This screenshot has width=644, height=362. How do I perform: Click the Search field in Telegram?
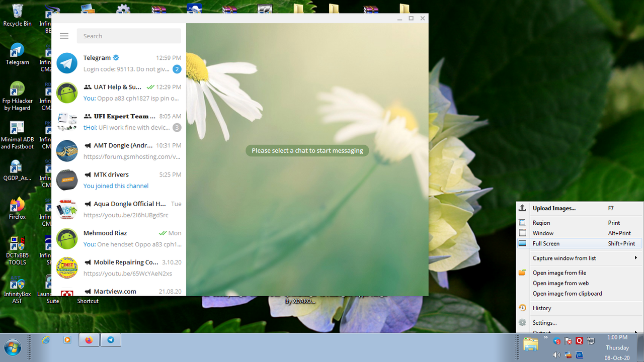pyautogui.click(x=128, y=36)
